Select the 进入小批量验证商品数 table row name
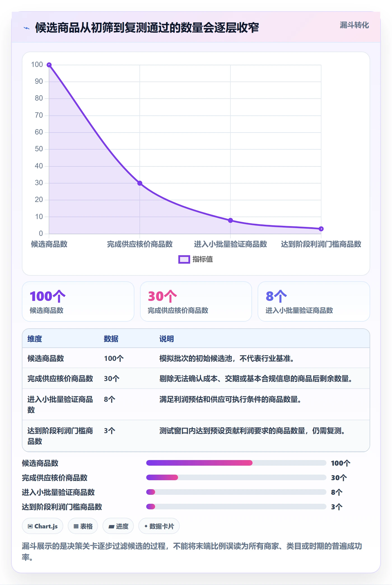 coord(60,405)
